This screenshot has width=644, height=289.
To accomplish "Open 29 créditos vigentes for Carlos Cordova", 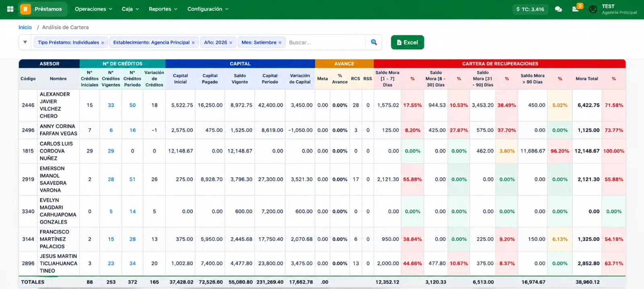I will click(111, 151).
